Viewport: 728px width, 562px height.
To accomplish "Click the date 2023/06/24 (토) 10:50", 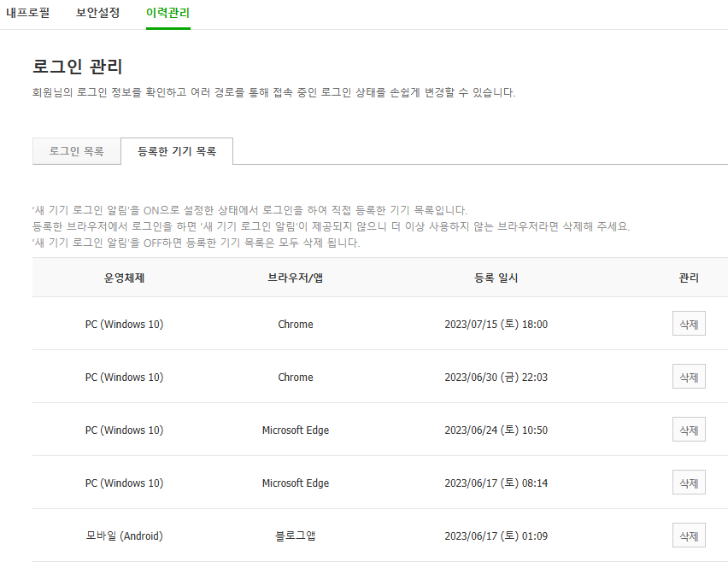I will [x=496, y=430].
